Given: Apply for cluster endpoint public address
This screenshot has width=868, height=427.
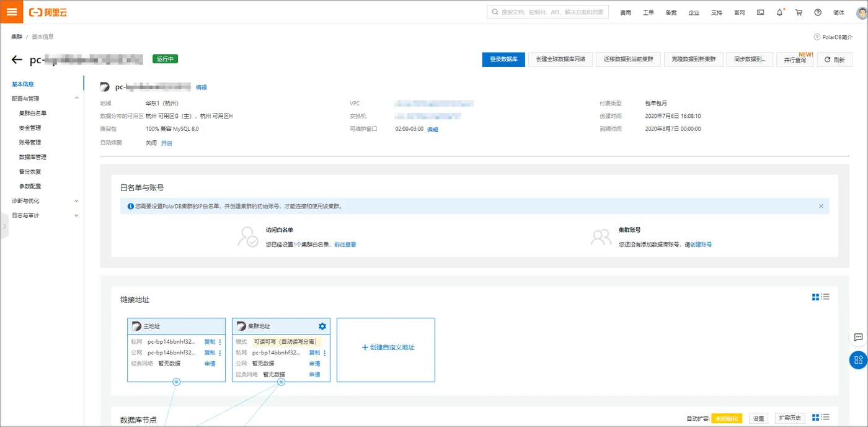Looking at the screenshot, I should [314, 364].
